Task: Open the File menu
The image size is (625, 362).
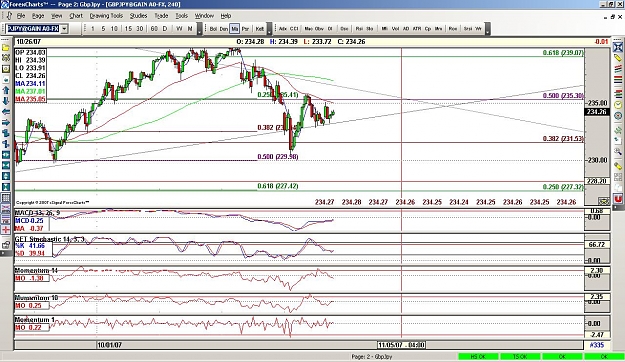Action: (x=21, y=16)
